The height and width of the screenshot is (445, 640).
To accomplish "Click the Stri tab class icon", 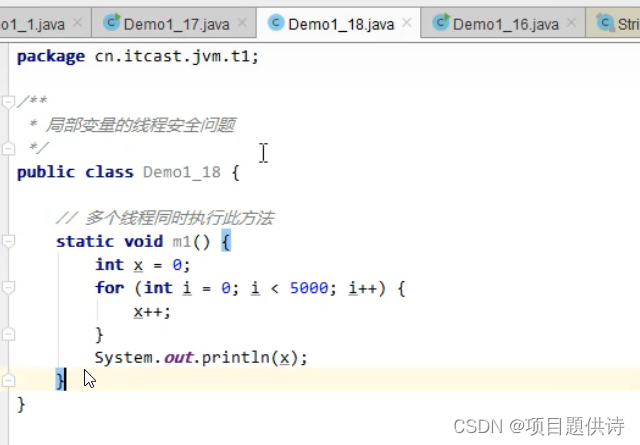I will 605,22.
